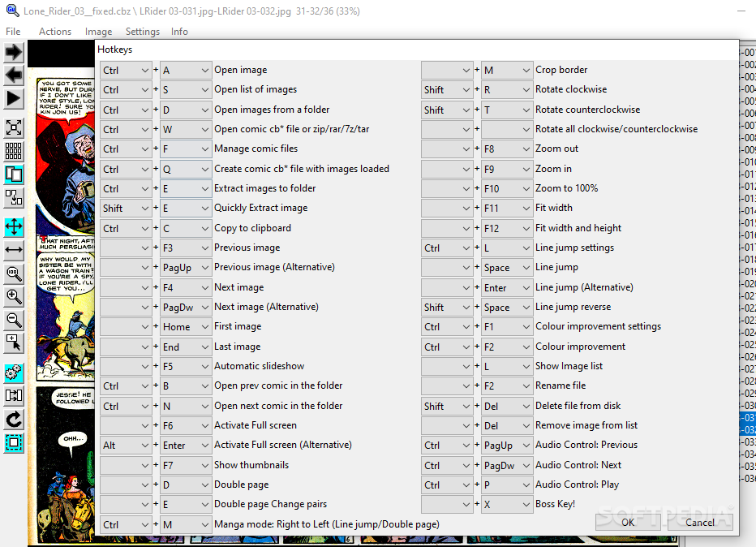Viewport: 756px width, 547px height.
Task: Open the PagUp key dropdown for Previous image (Alternative)
Action: 186,268
